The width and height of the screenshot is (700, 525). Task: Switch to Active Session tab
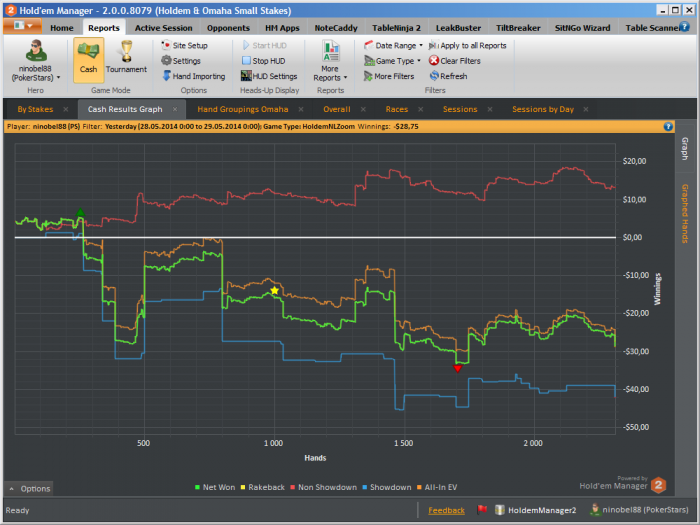[163, 28]
